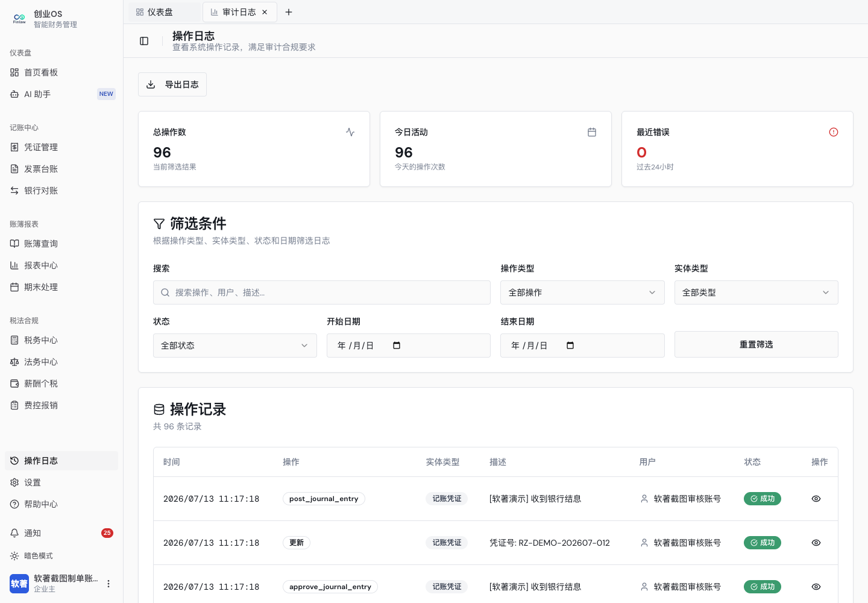Click the 用户 column header
Screen dimensions: 868x603
point(647,462)
